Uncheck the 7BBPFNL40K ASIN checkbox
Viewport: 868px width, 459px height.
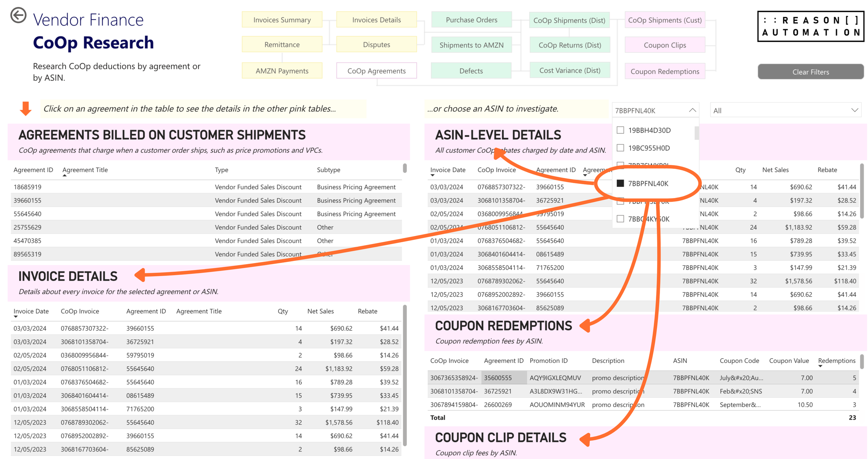point(620,183)
